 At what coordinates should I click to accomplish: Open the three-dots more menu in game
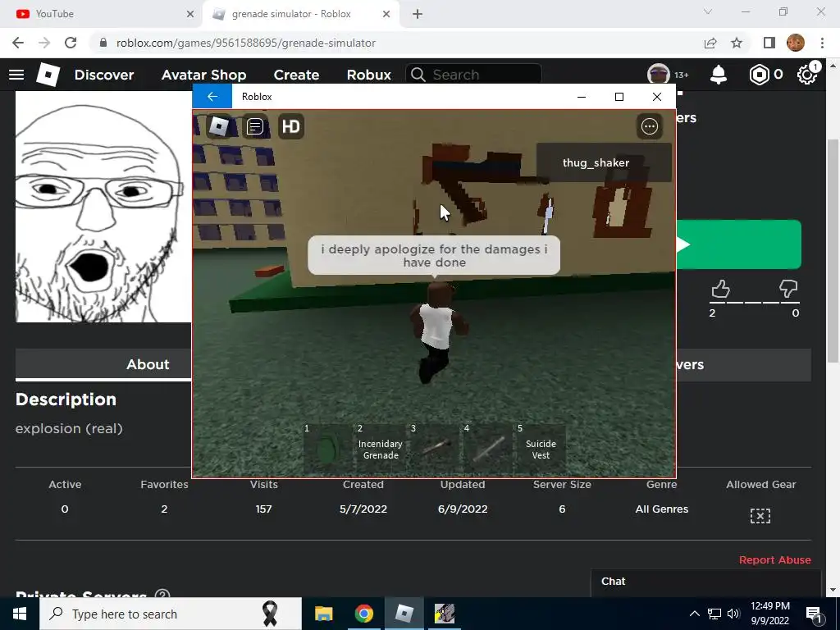pyautogui.click(x=650, y=126)
